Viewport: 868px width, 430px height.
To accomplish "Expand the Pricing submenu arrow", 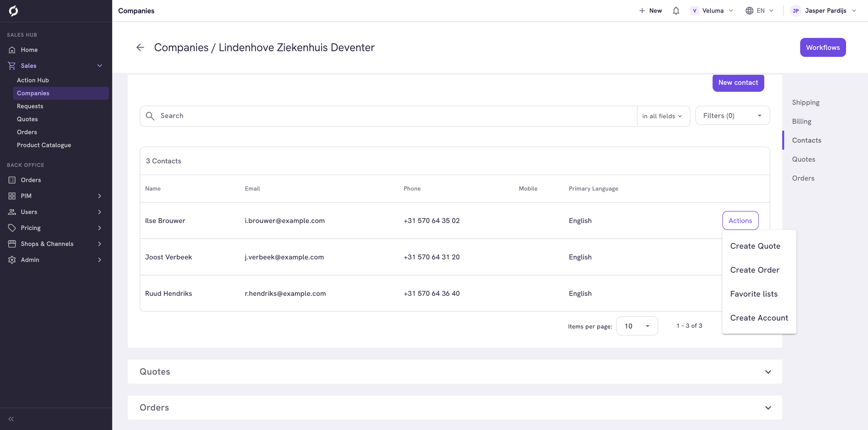I will pyautogui.click(x=100, y=228).
